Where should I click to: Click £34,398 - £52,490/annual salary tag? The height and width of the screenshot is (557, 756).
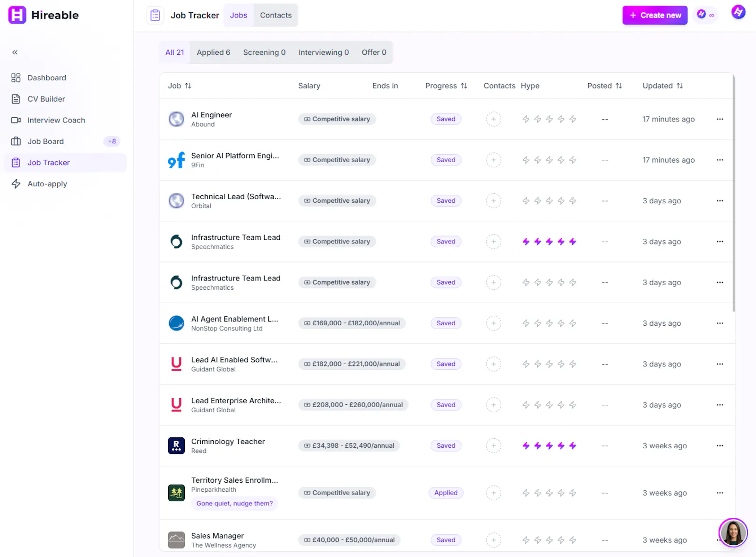coord(349,446)
